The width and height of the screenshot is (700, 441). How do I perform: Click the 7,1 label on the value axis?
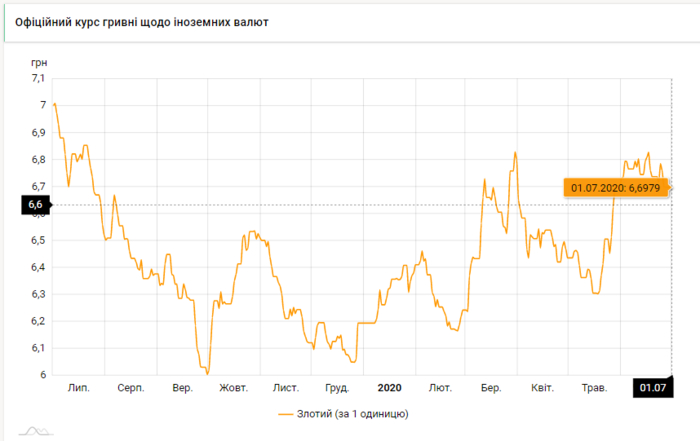click(x=38, y=78)
